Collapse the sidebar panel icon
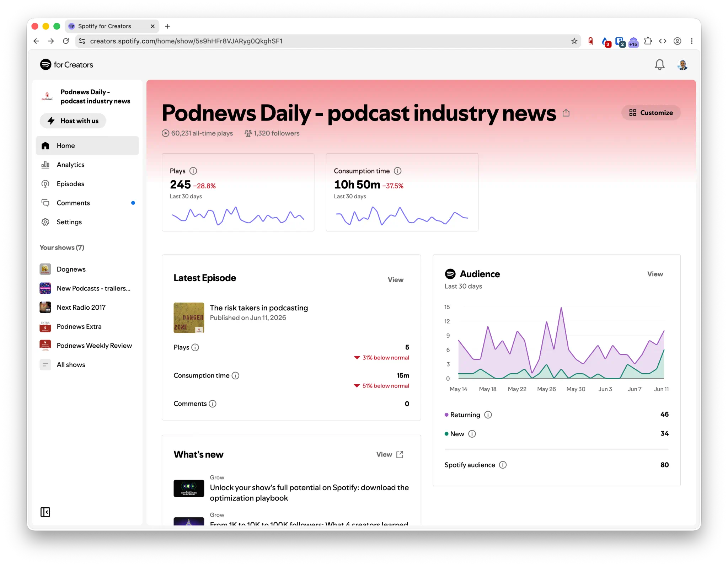 tap(45, 512)
